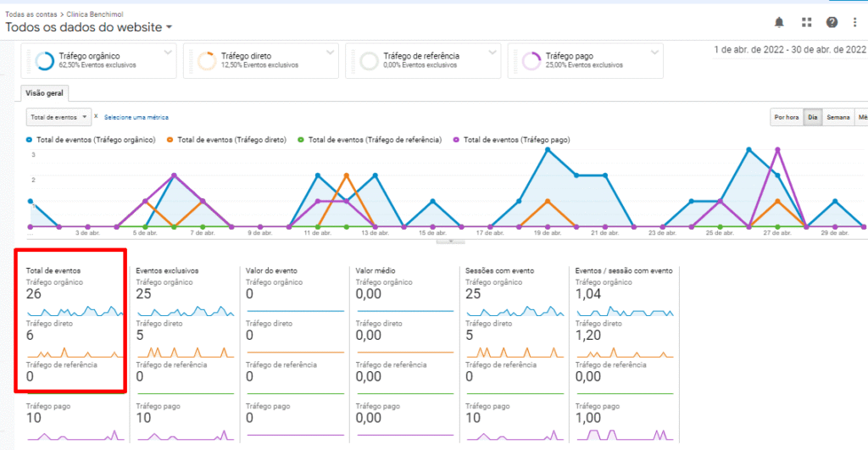Viewport: 868px width, 450px height.
Task: Click the help question mark icon
Action: pos(832,22)
